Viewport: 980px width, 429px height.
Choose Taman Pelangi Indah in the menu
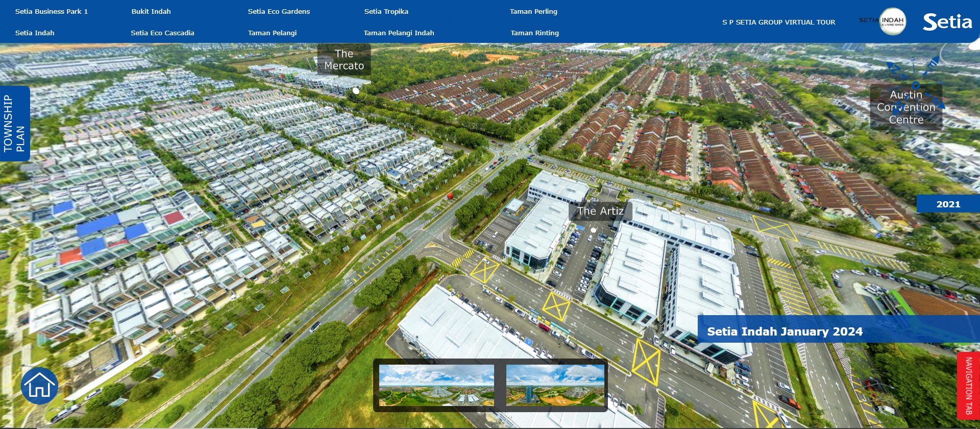coord(399,33)
